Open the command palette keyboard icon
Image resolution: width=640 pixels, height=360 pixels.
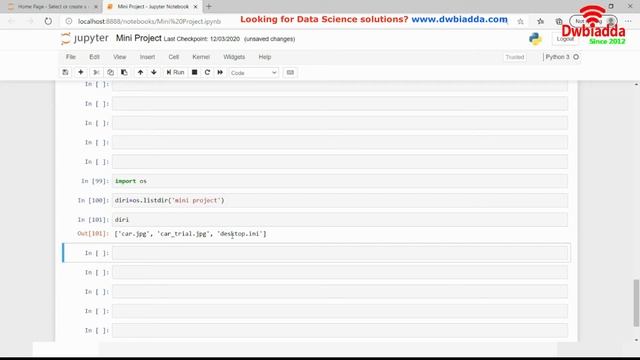(290, 72)
